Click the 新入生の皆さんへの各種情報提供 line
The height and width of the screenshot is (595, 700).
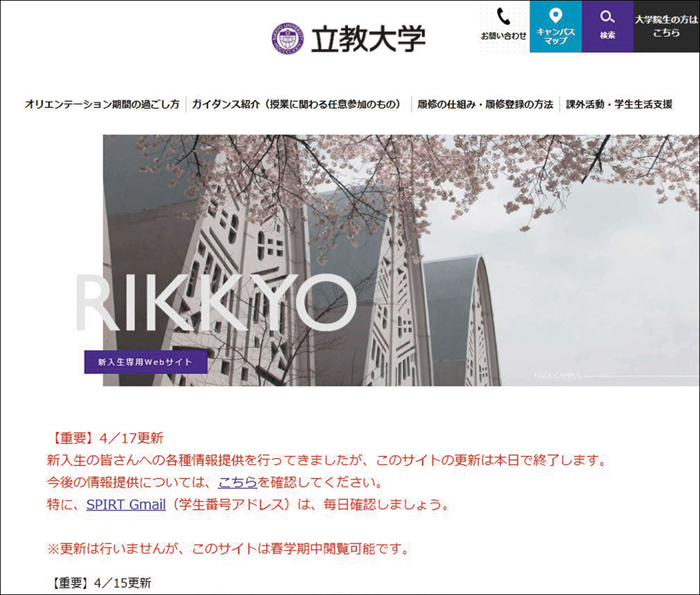(327, 460)
